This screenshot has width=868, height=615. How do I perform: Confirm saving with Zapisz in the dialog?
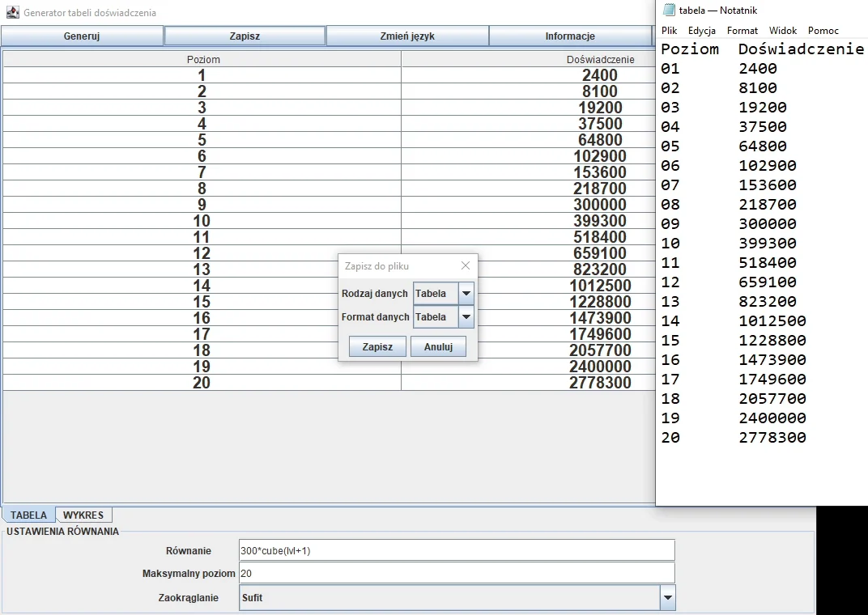pos(377,346)
